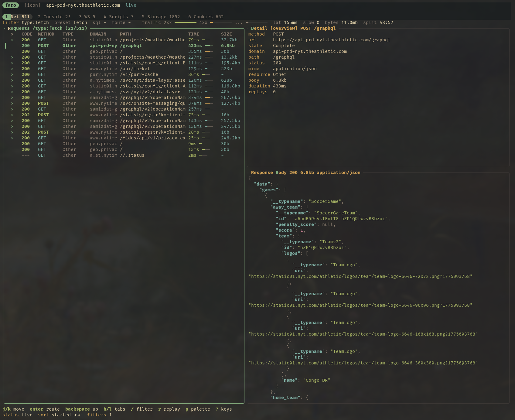The image size is (515, 420).
Task: Click the faro logo badge
Action: point(11,5)
